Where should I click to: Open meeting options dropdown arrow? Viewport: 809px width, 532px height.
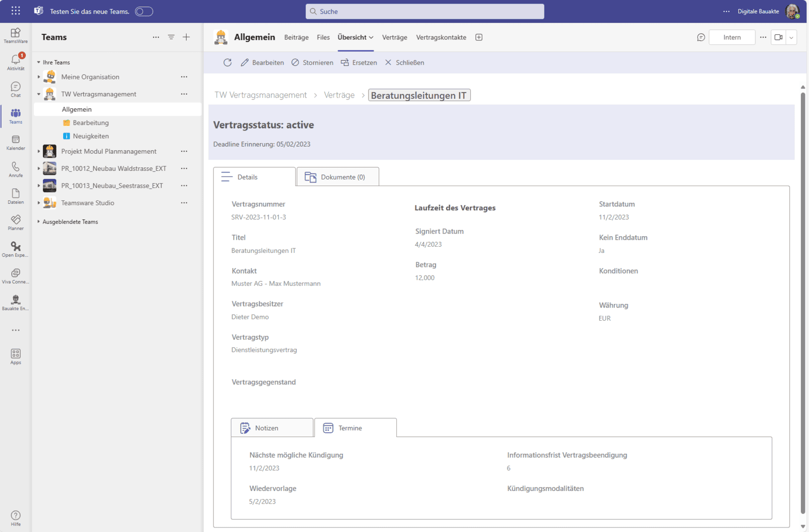coord(791,37)
